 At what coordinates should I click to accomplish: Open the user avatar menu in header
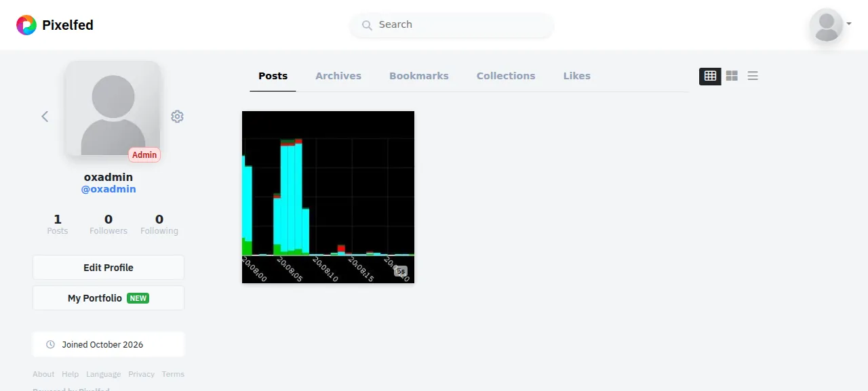[827, 25]
